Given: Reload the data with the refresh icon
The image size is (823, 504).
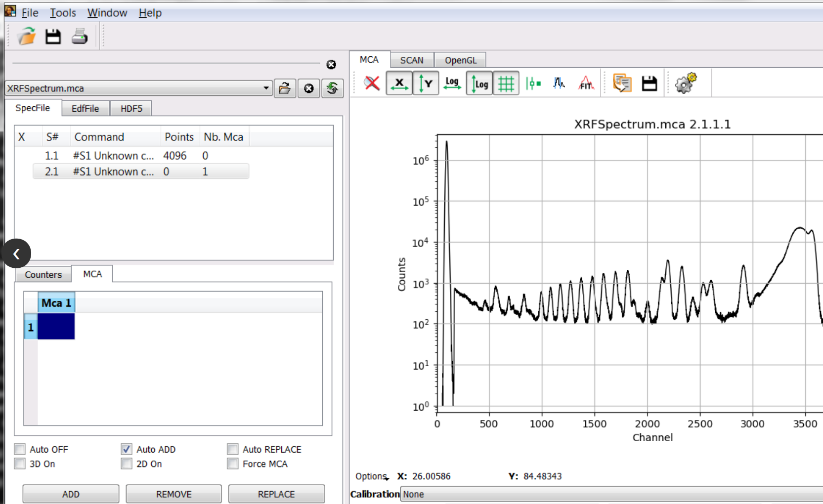Looking at the screenshot, I should click(332, 89).
